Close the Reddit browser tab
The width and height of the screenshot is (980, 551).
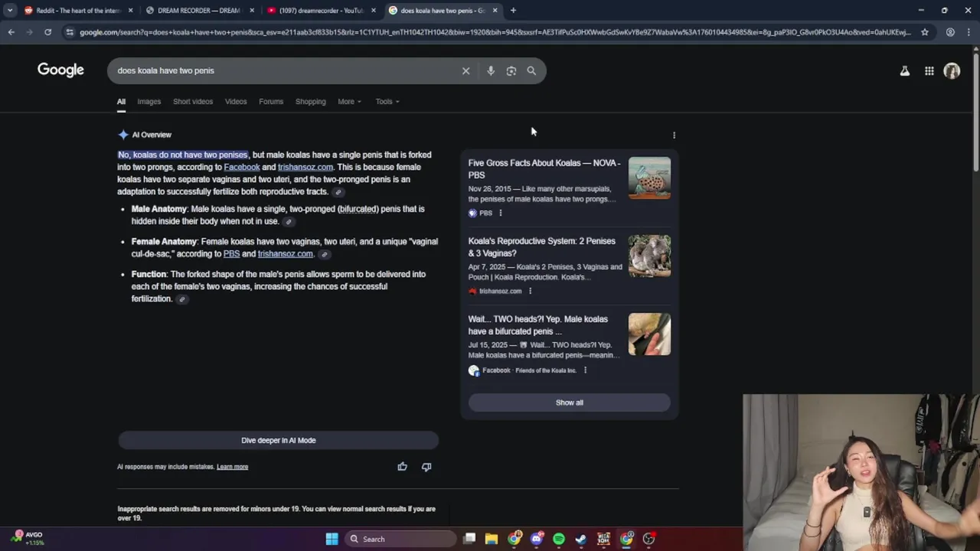pos(130,11)
